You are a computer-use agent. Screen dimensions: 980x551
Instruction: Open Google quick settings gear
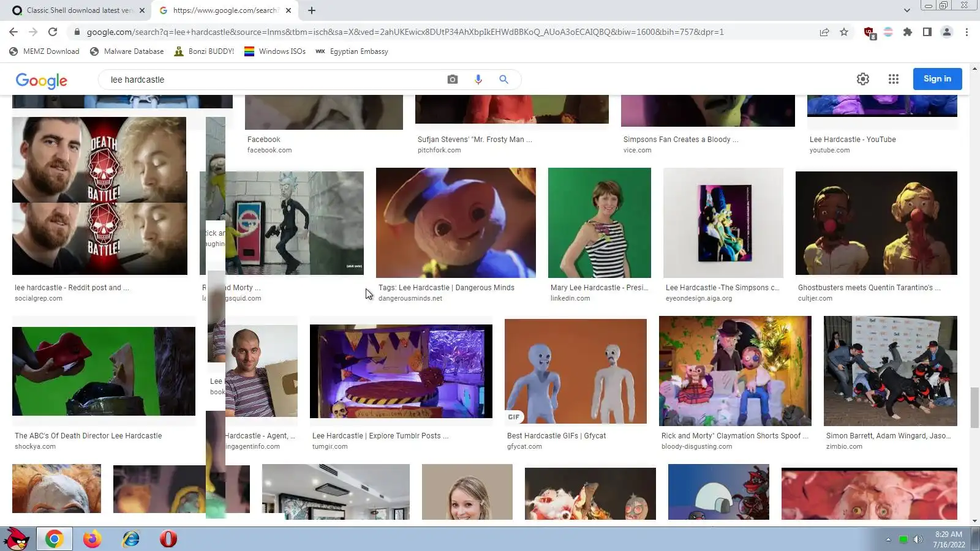[863, 79]
